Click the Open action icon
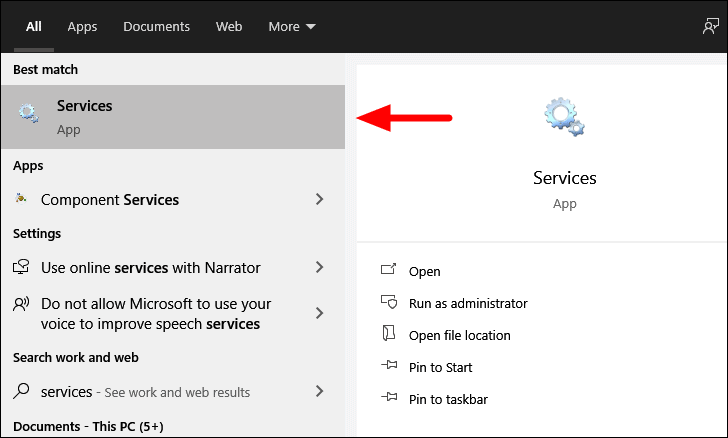The width and height of the screenshot is (728, 438). [x=389, y=269]
